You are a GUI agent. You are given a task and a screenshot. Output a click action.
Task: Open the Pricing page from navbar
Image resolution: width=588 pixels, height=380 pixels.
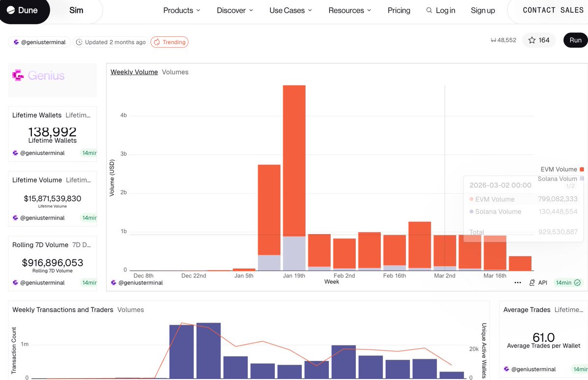point(399,10)
